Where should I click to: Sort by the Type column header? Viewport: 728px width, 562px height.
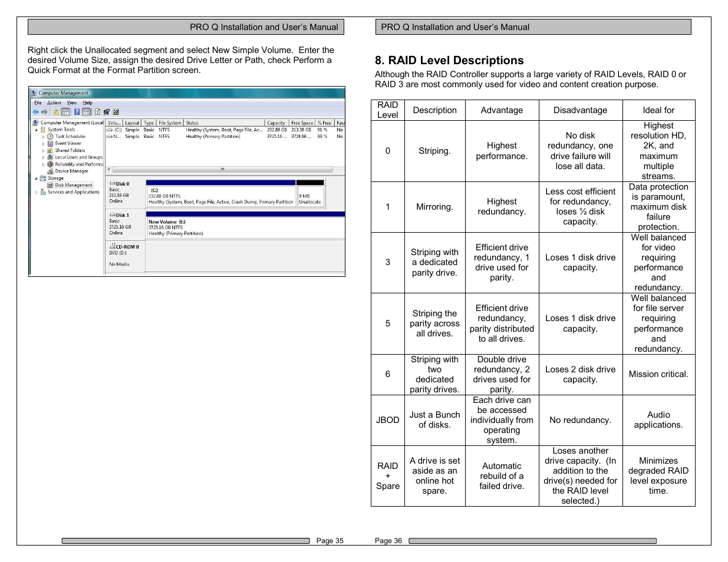click(149, 123)
